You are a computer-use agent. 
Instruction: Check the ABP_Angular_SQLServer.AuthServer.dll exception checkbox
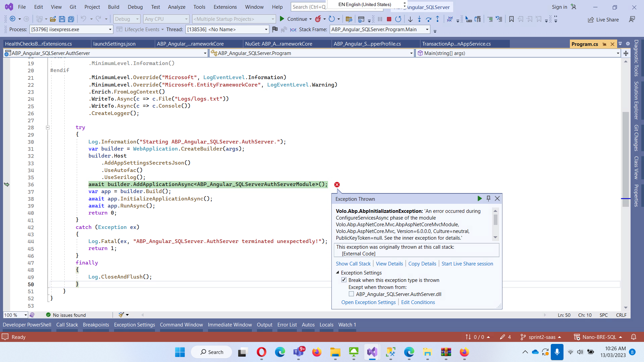(351, 294)
